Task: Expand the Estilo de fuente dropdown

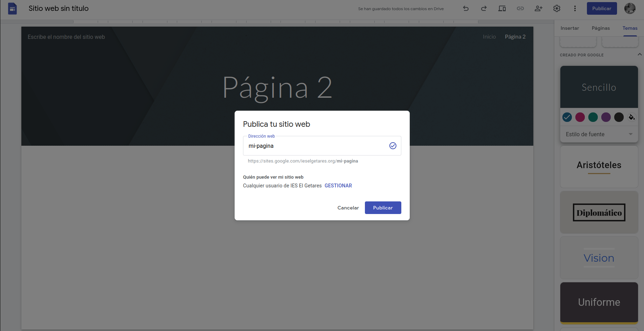Action: click(x=599, y=134)
